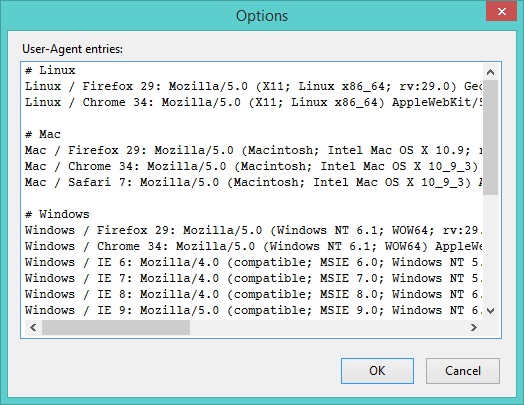
Task: Place cursor in 'Linux / Firefox 29' entry
Action: pos(253,87)
